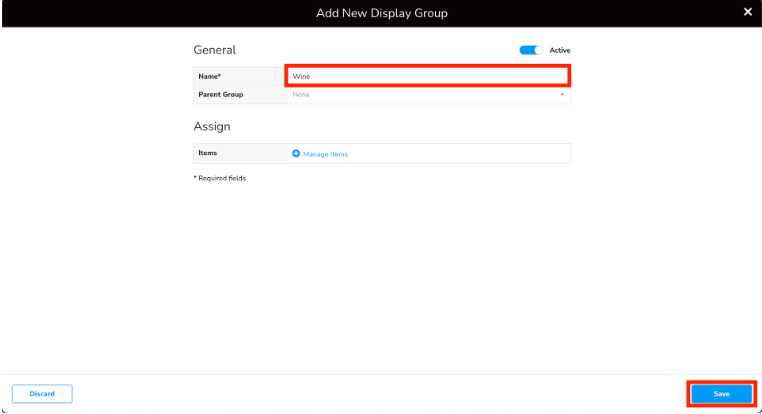Click the blue plus icon beside Manage Items
The width and height of the screenshot is (762, 414).
(x=296, y=154)
